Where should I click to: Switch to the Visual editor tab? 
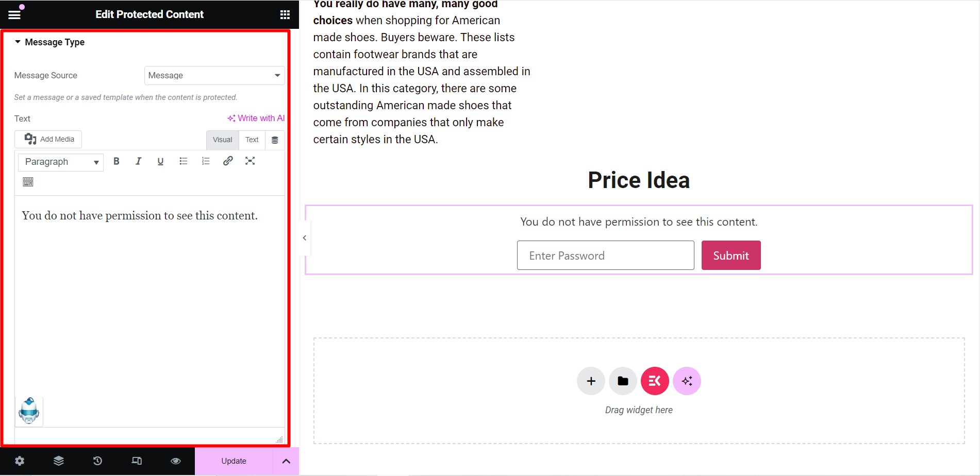222,140
